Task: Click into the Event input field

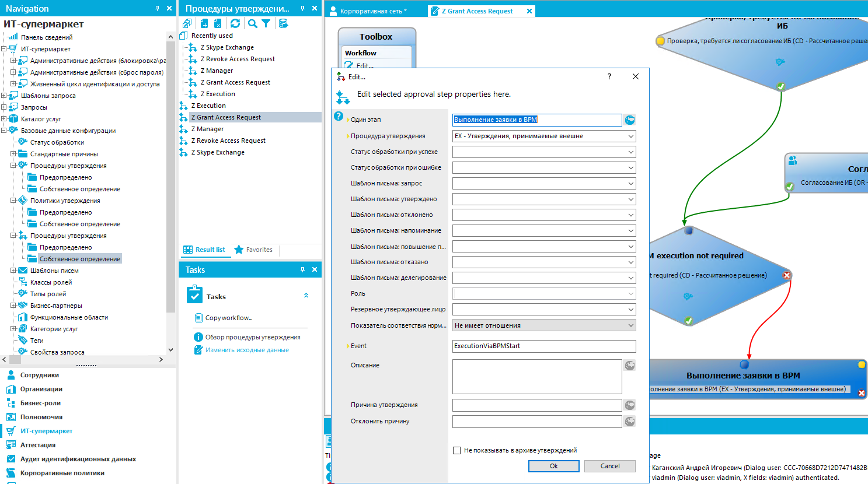Action: tap(543, 346)
